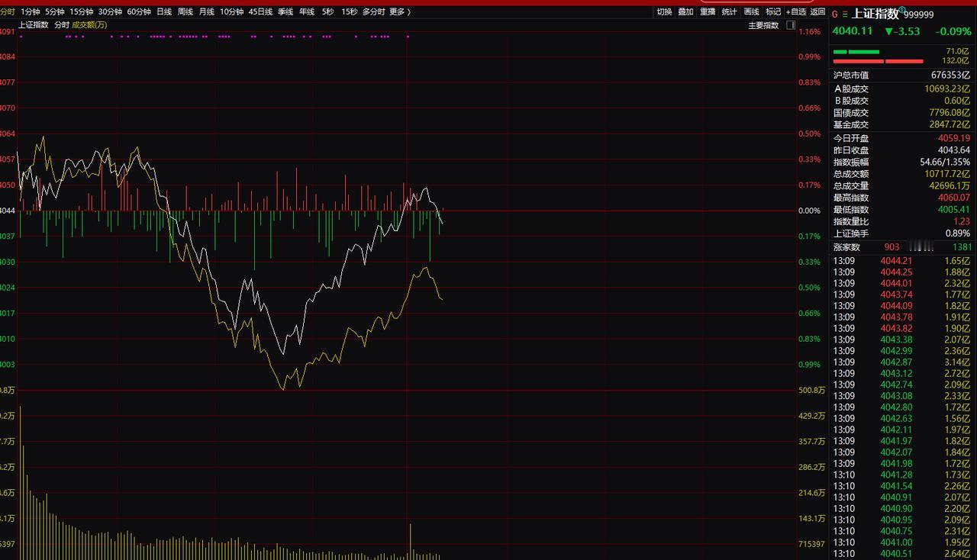Switch to the 45日线 tab
The width and height of the screenshot is (977, 560).
coord(261,11)
